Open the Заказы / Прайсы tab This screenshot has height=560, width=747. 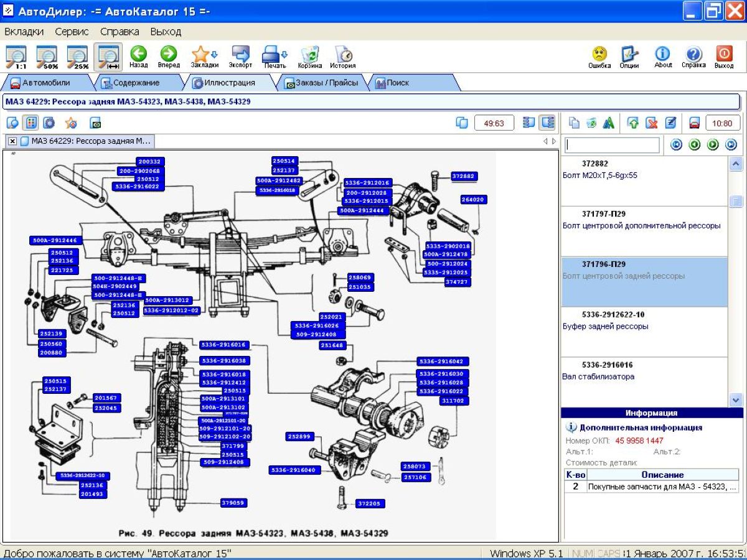click(x=321, y=83)
